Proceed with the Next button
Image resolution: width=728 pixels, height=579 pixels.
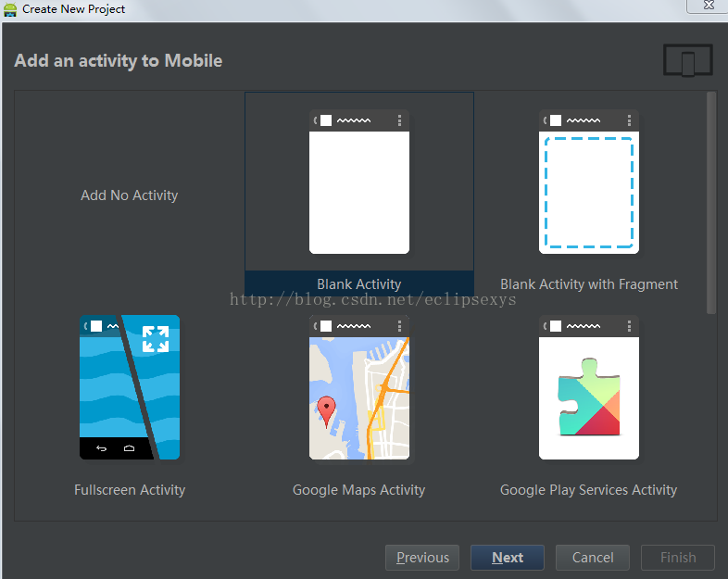508,557
